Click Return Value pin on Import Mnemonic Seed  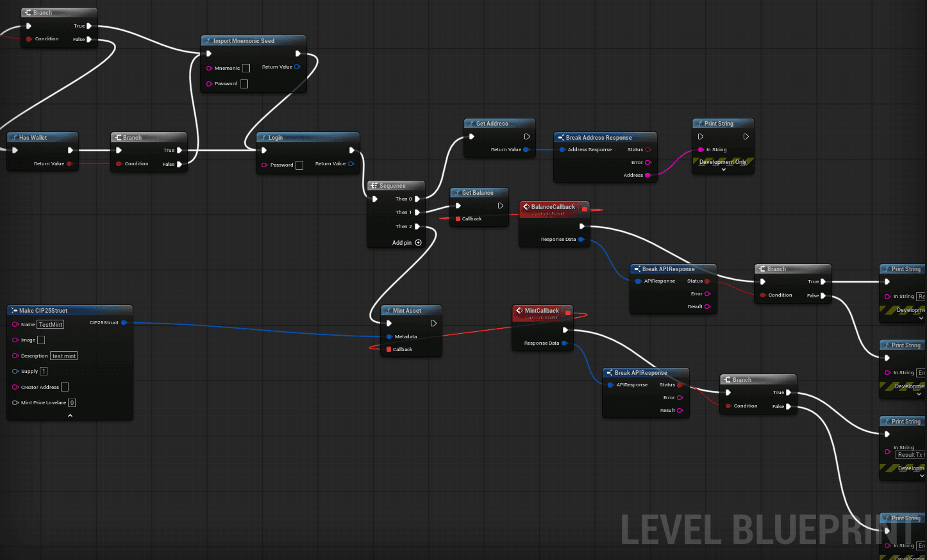297,67
